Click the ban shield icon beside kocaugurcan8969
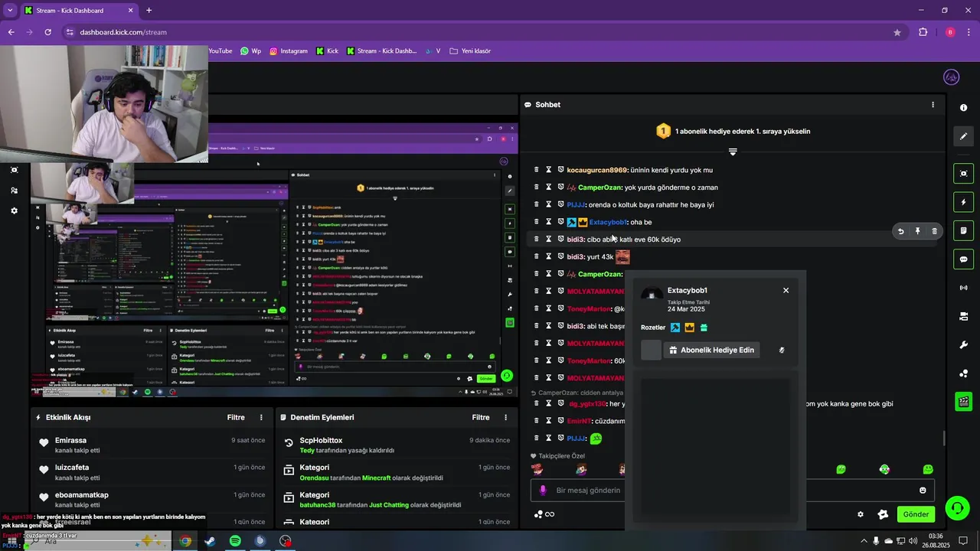The width and height of the screenshot is (980, 551). coord(560,170)
